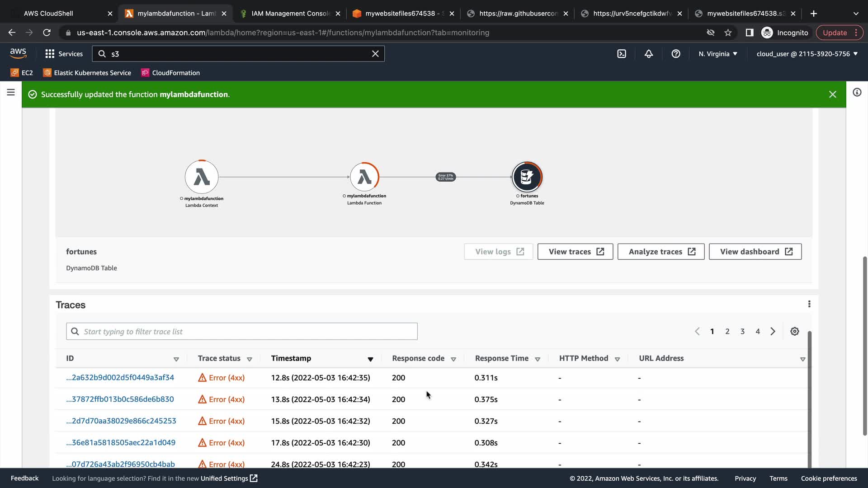Toggle the left hamburger navigation menu
Viewport: 868px width, 488px height.
pos(11,92)
